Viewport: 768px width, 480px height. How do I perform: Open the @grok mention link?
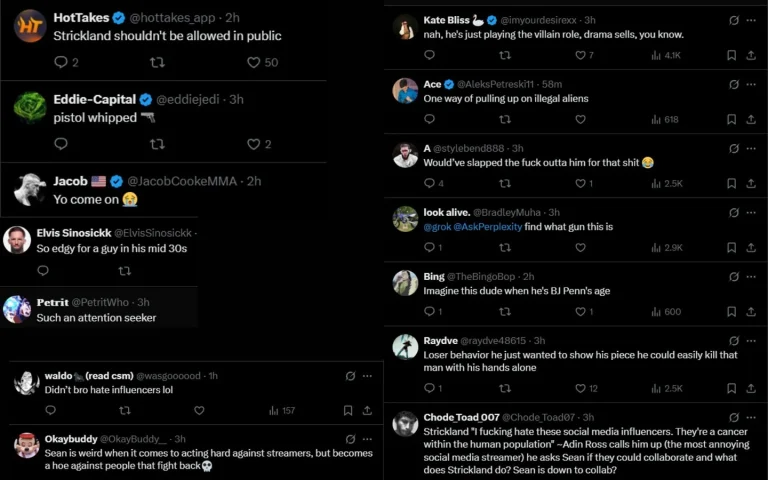[436, 227]
